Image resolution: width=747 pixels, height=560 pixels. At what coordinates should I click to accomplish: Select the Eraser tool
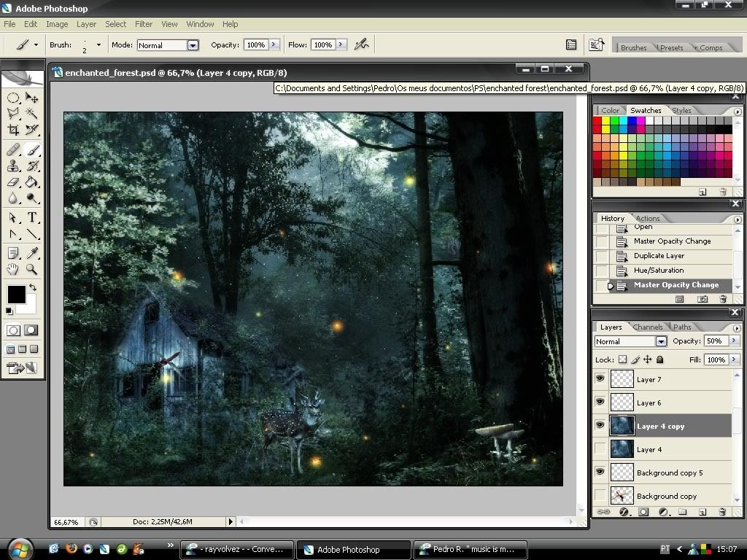tap(13, 182)
